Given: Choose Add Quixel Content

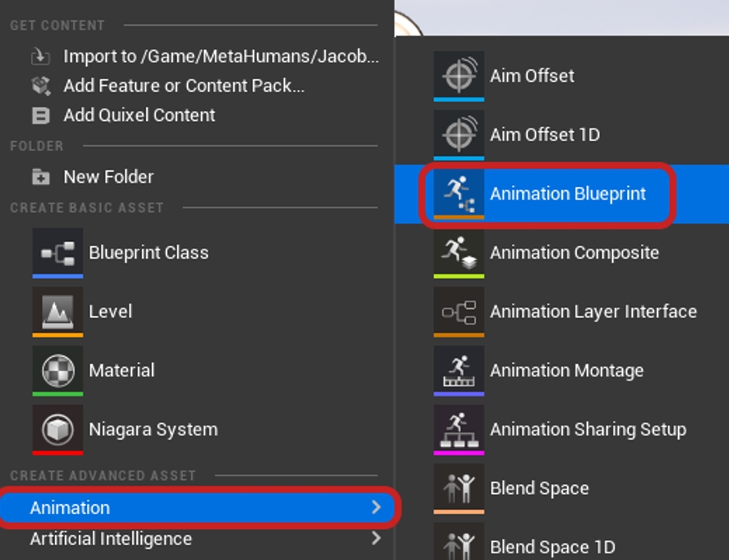Looking at the screenshot, I should coord(139,115).
